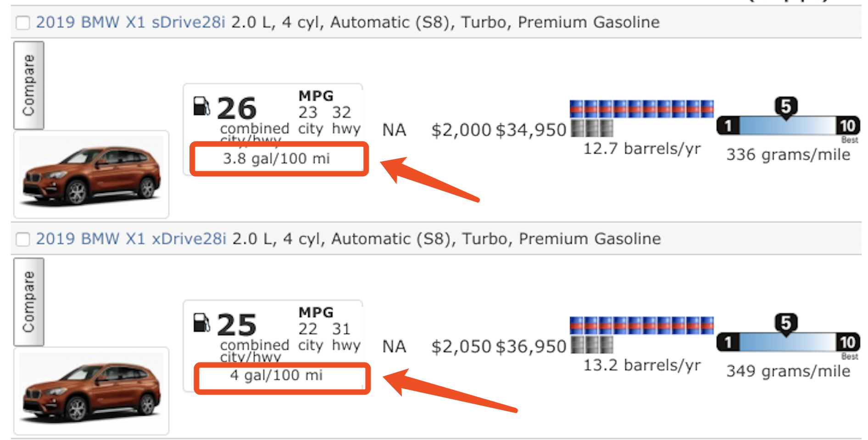This screenshot has height=440, width=868.
Task: Click greenhouse gas rating scale at 336 grams/mile
Action: [x=787, y=126]
